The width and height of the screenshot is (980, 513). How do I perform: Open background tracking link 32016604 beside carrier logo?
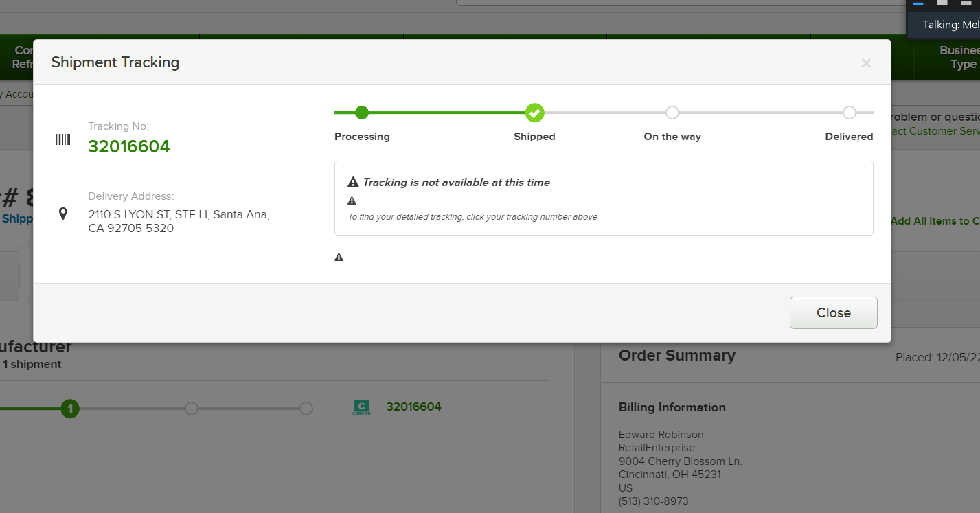(x=413, y=407)
